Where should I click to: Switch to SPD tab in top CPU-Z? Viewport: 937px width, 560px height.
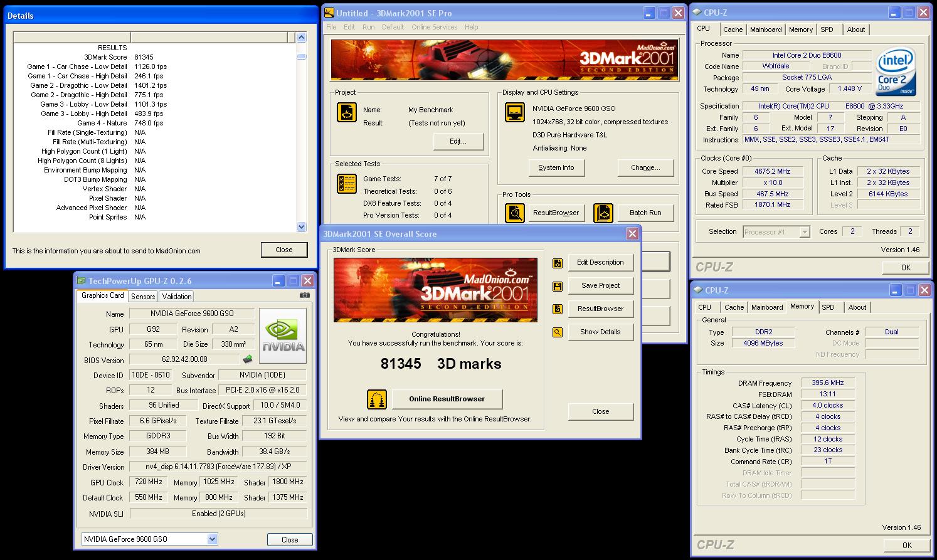click(827, 29)
